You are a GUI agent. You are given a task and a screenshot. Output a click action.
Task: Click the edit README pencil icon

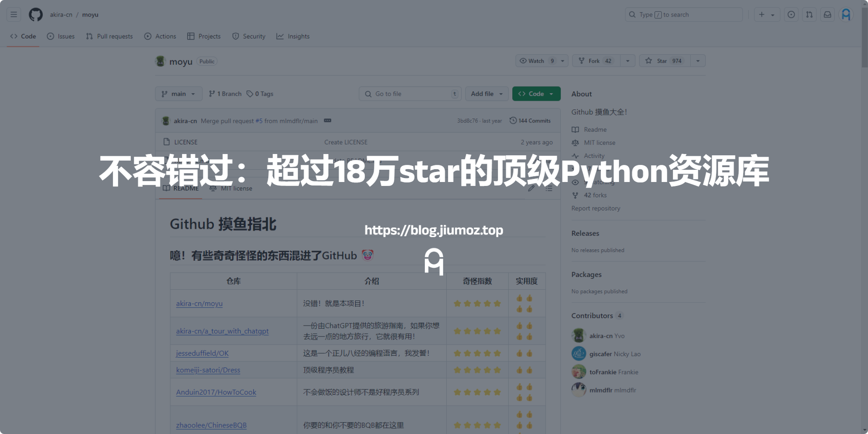(x=531, y=189)
